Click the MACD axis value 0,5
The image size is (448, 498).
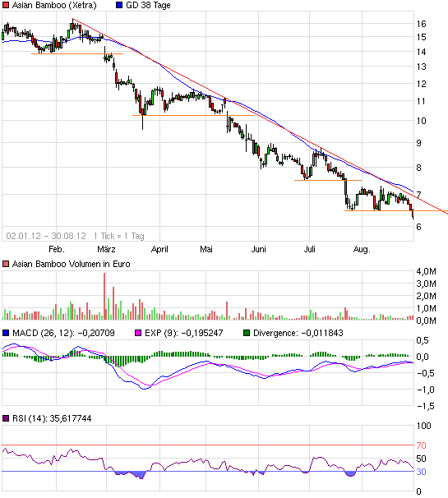click(423, 340)
